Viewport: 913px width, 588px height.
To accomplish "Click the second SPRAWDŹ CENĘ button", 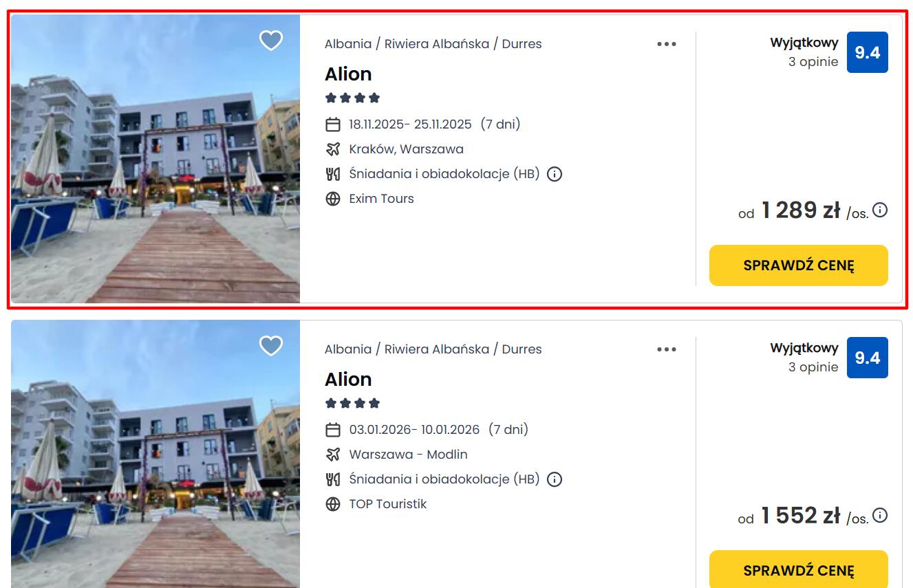I will tap(798, 570).
